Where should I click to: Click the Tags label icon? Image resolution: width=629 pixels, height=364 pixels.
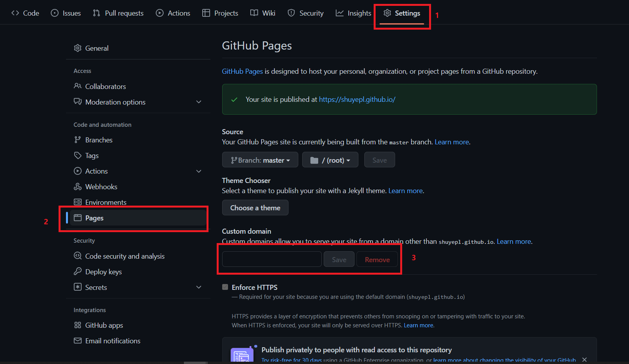tap(78, 155)
